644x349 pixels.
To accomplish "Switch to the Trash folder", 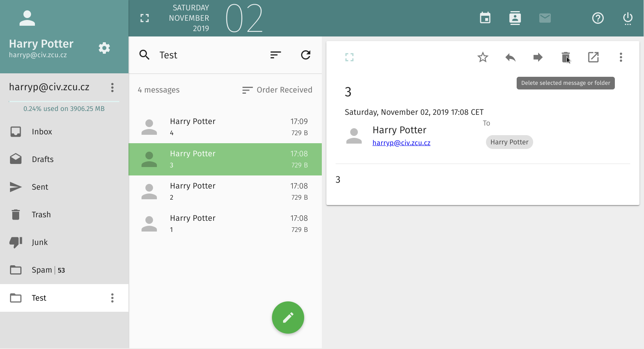I will [x=41, y=215].
